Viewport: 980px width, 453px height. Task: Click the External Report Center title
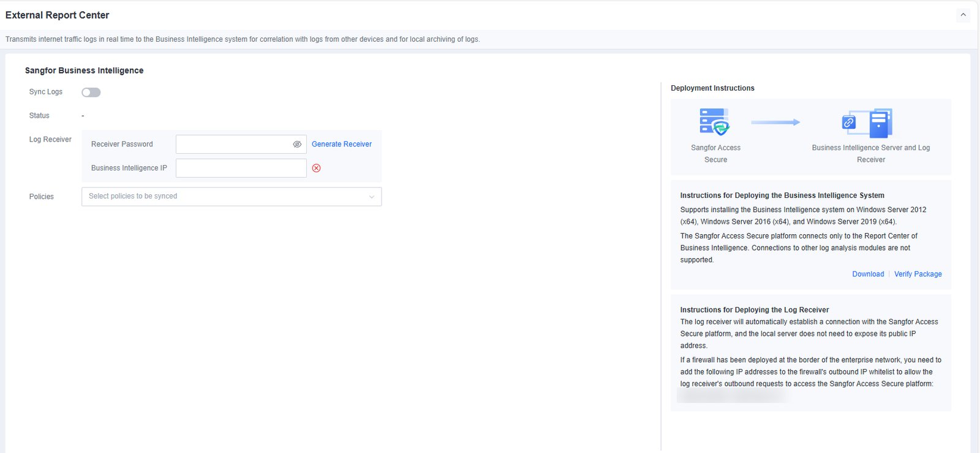[58, 15]
